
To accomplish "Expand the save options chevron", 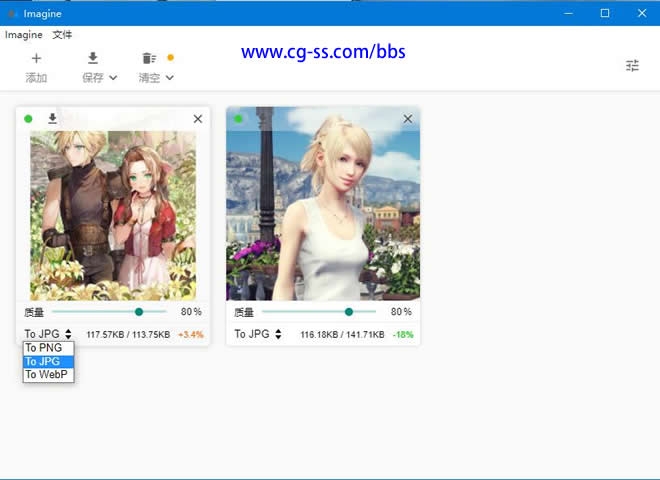I will click(113, 78).
